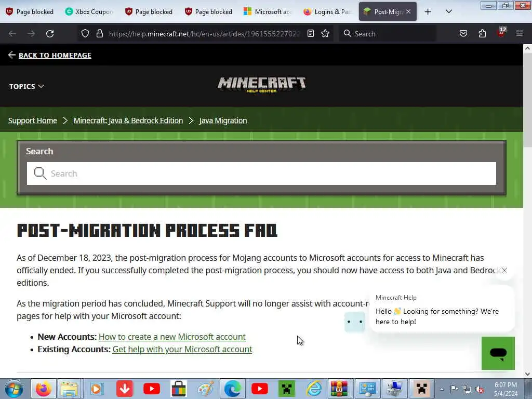Open the first YouTube taskbar icon

151,389
